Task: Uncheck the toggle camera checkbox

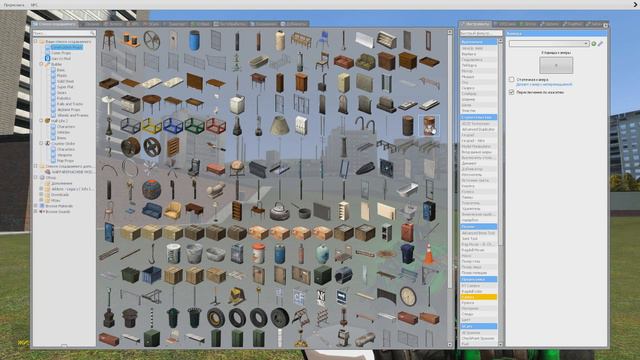Action: point(511,92)
